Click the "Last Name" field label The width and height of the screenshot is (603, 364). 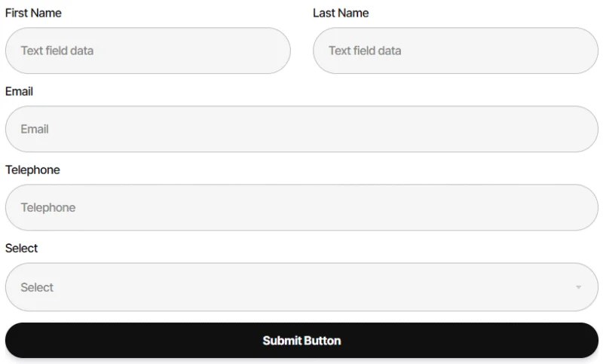point(341,13)
